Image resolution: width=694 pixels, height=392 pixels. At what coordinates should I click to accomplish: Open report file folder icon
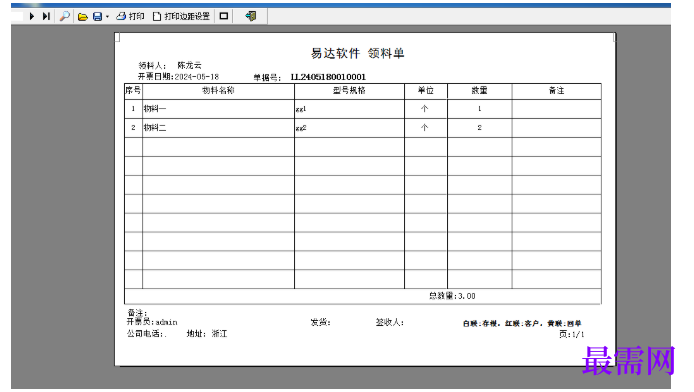82,17
